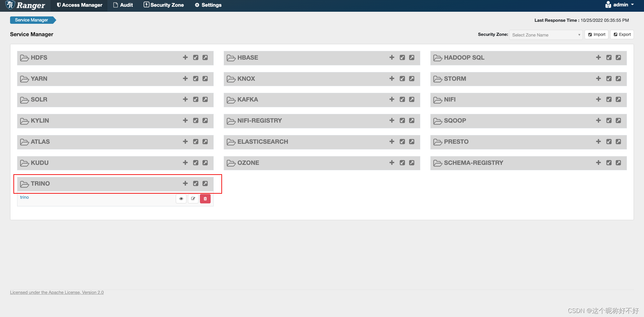
Task: Add a new YARN service
Action: pyautogui.click(x=185, y=78)
